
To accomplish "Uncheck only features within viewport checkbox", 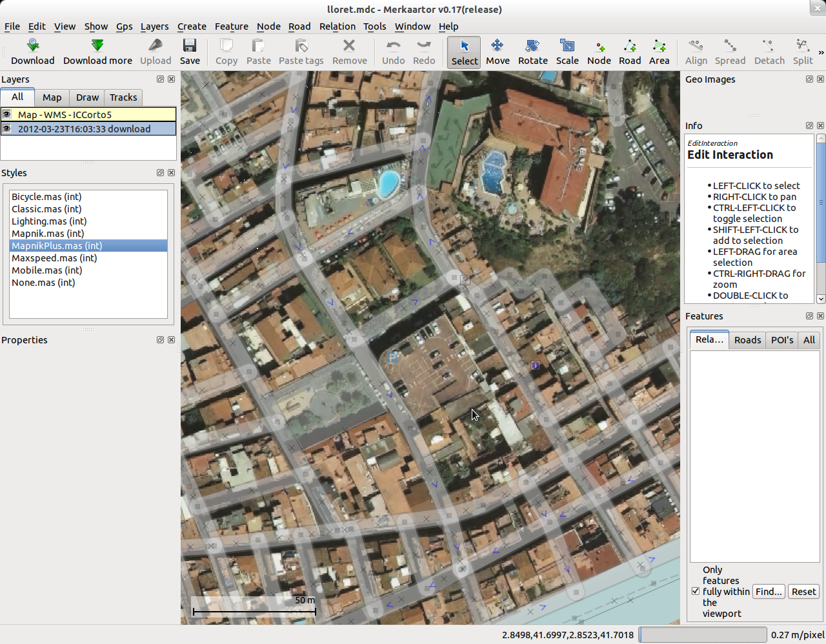I will (696, 591).
